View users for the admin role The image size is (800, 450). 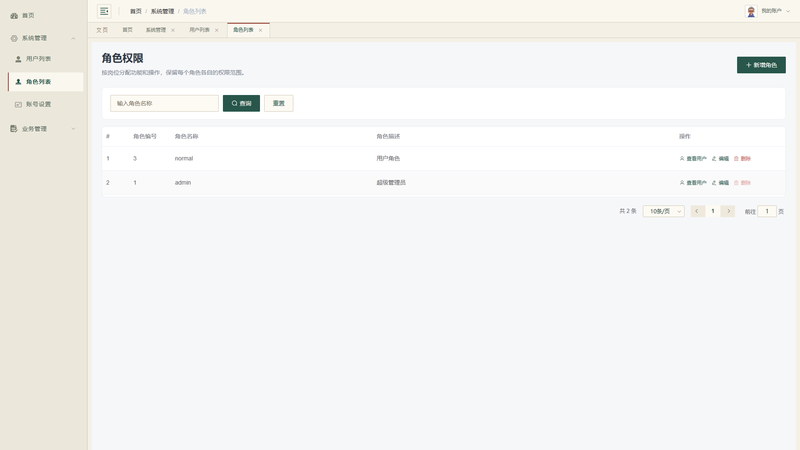click(693, 183)
